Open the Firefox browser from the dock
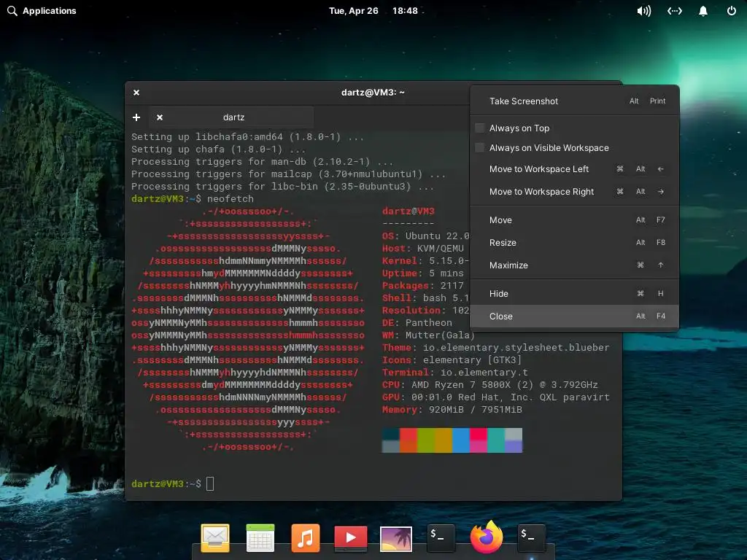 487,537
